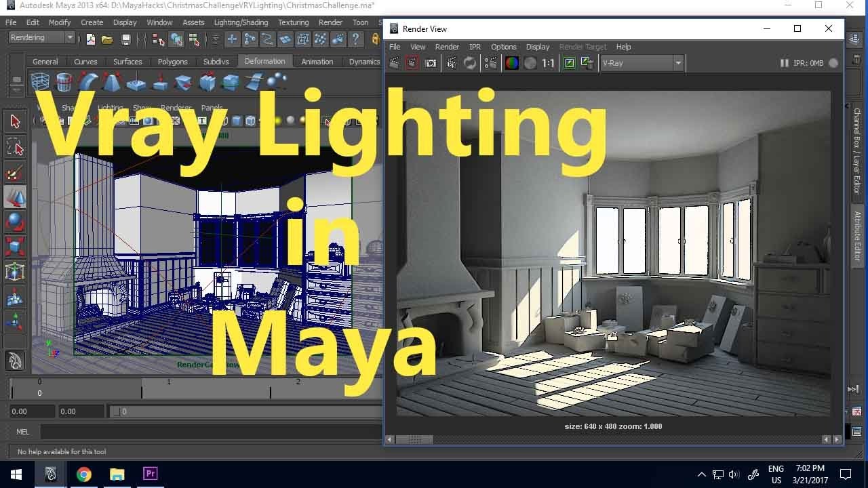This screenshot has height=488, width=868.
Task: Open the Channel Box / Layer Editor tab
Action: 856,151
